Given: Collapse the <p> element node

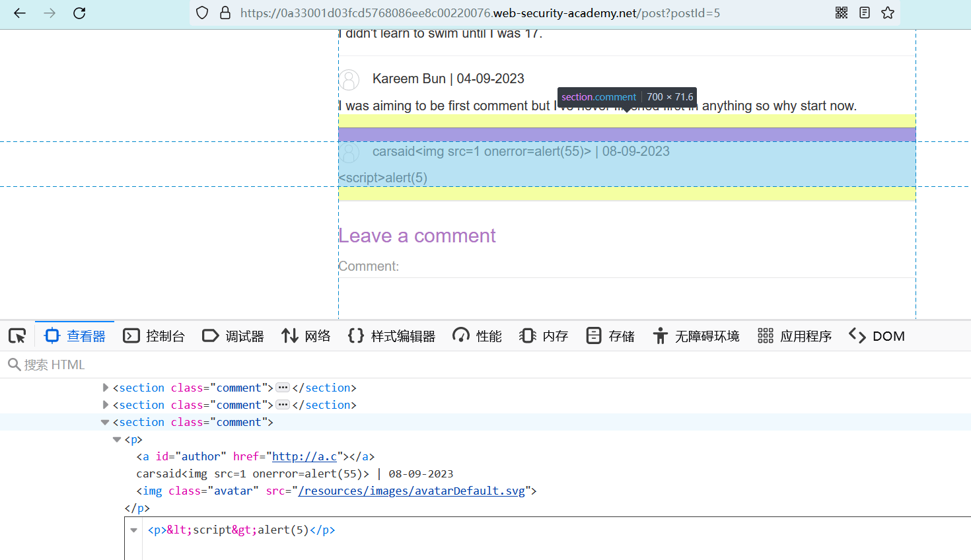Looking at the screenshot, I should (x=117, y=439).
